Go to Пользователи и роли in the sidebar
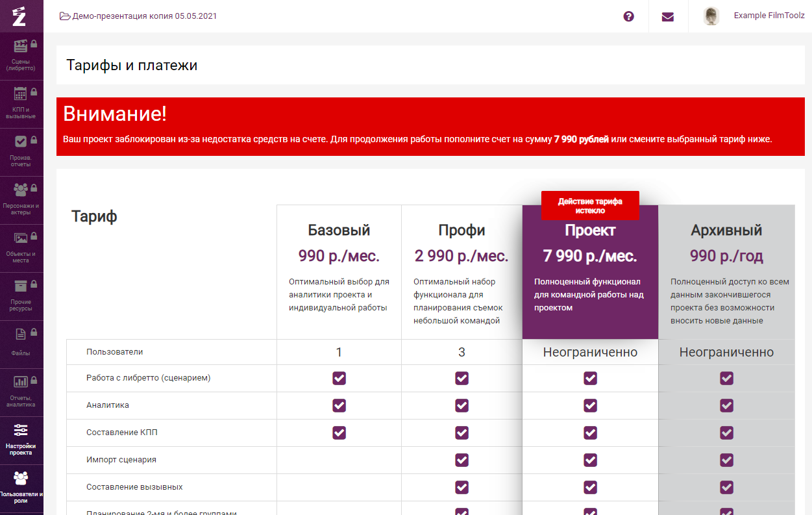This screenshot has width=812, height=515. click(x=21, y=489)
